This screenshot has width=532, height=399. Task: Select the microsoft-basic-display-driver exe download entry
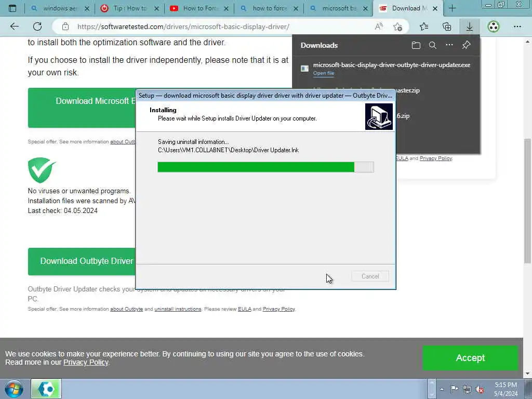click(x=386, y=69)
